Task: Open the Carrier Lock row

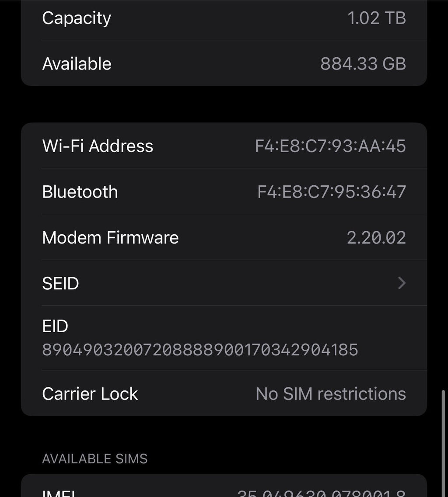Action: [224, 393]
